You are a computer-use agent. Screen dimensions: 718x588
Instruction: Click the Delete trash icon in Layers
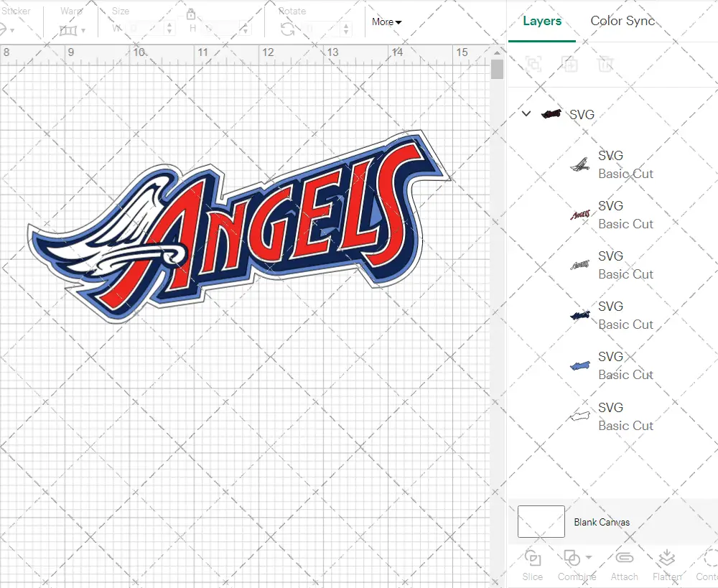pos(606,64)
